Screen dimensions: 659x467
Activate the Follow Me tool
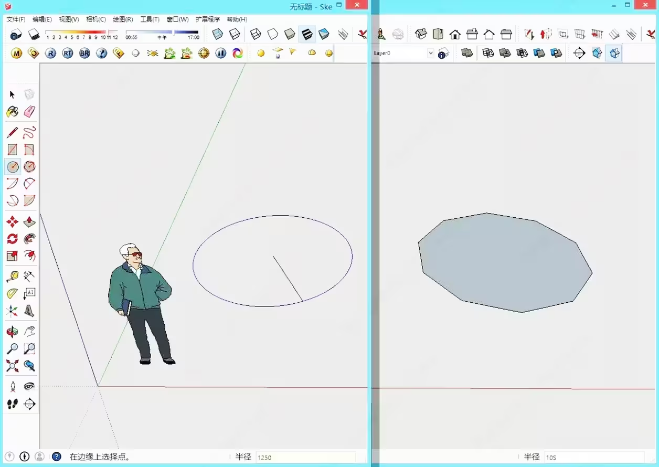point(29,239)
